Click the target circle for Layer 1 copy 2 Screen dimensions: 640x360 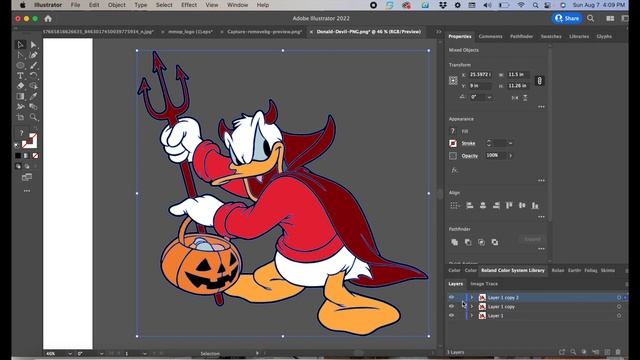[619, 298]
